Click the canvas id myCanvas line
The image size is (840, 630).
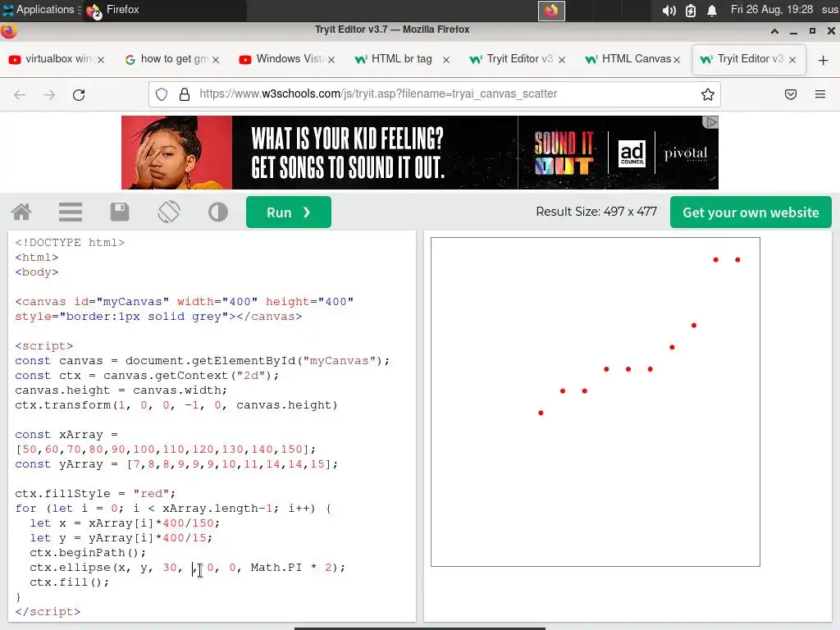pos(185,302)
